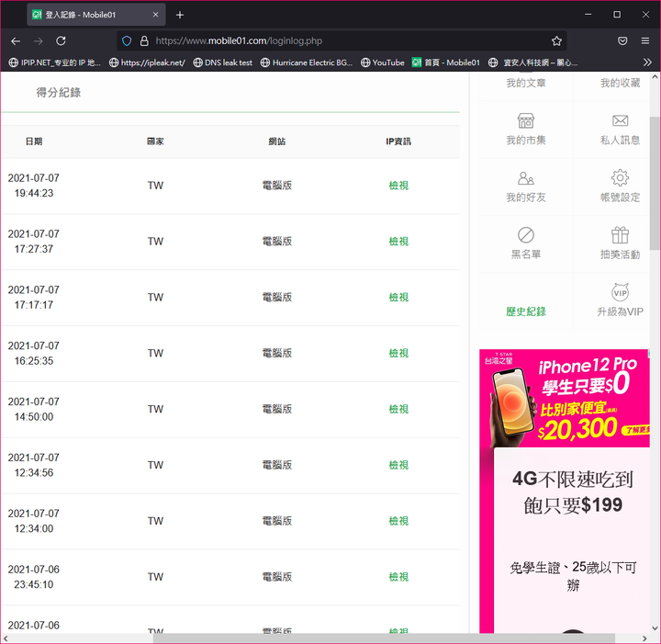This screenshot has height=644, width=661.
Task: Select the date 2021-07-07 19:44:23
Action: [x=34, y=186]
